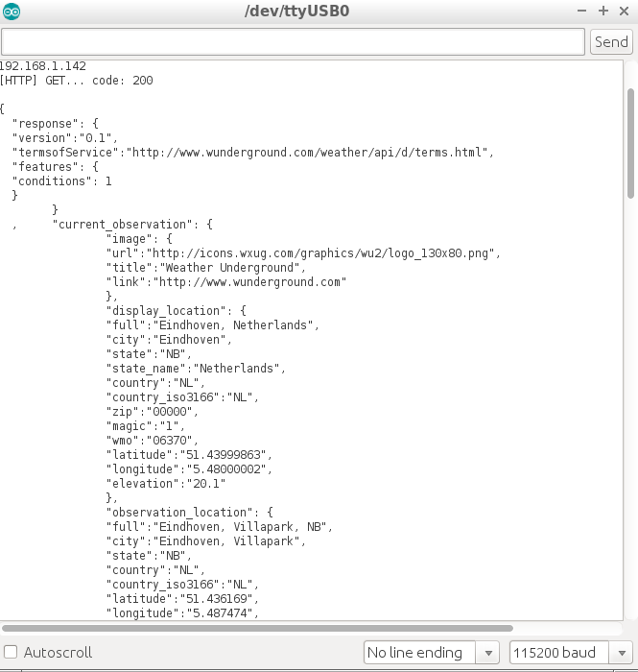Click the "version":"0.1" line
The width and height of the screenshot is (638, 672).
click(x=64, y=138)
